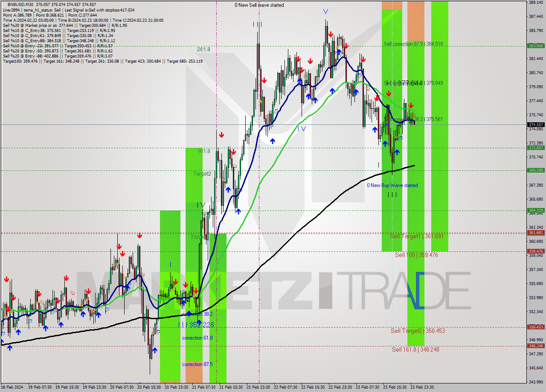Image resolution: width=546 pixels, height=392 pixels.
Task: Select the 369.099 price level tag
Action: pos(536,170)
